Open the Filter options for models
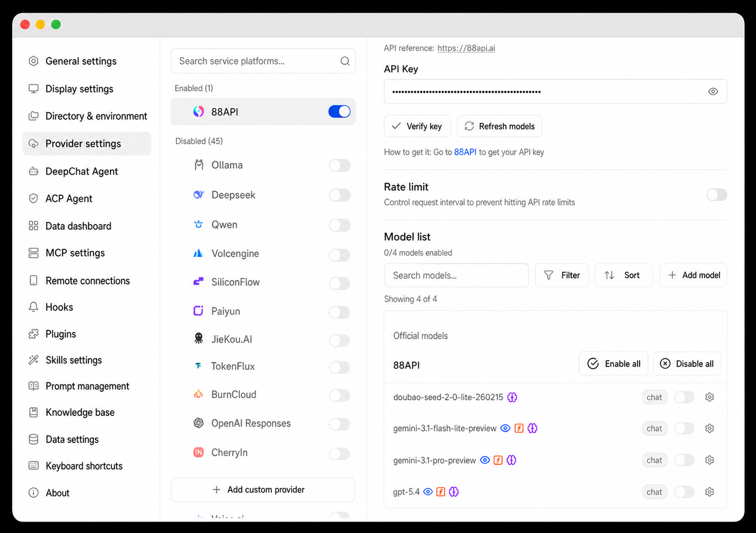This screenshot has width=756, height=533. (562, 275)
